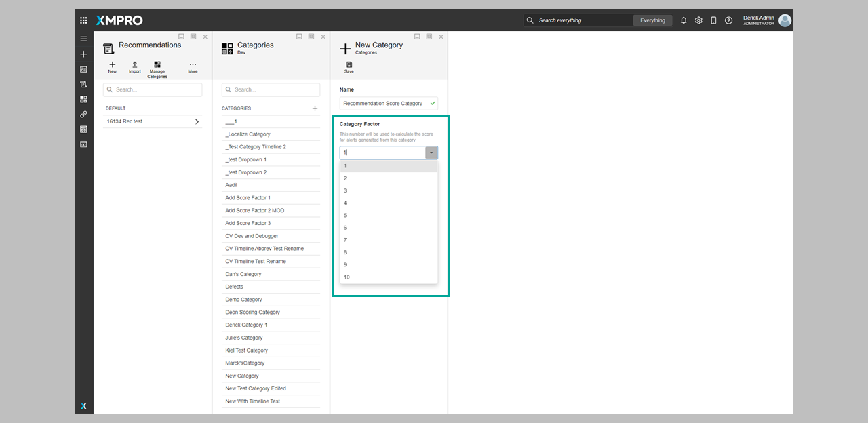Image resolution: width=868 pixels, height=423 pixels.
Task: Add a new category with plus icon
Action: coord(315,108)
